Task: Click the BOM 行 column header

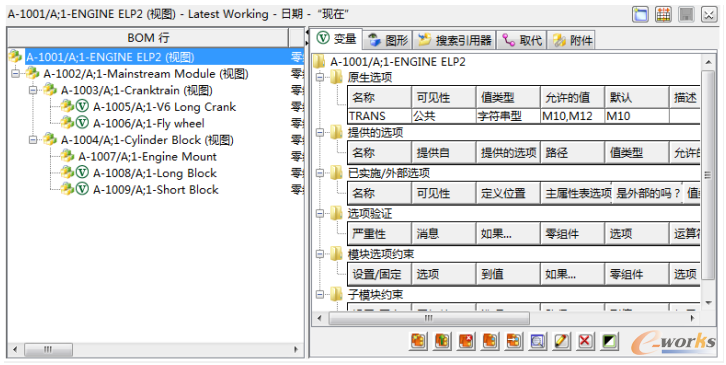Action: coord(148,38)
